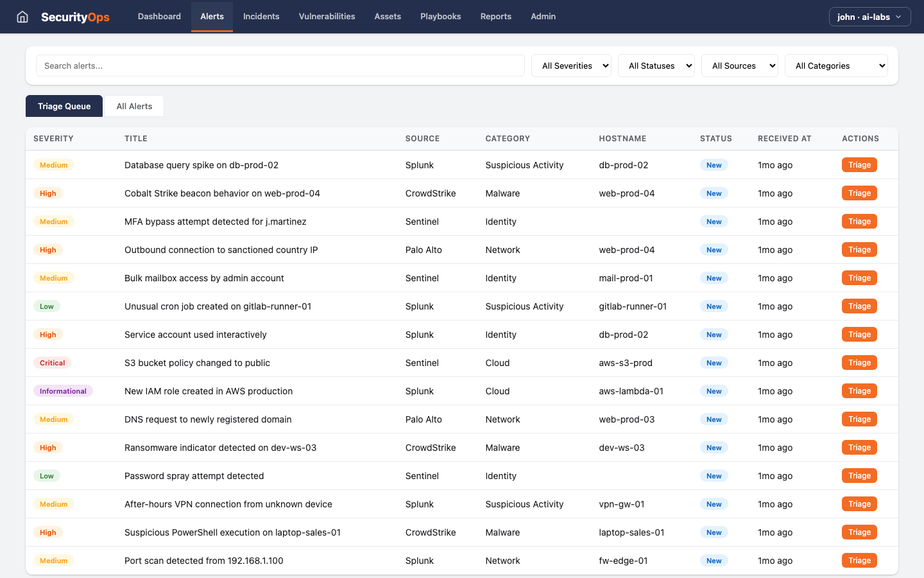Viewport: 924px width, 578px height.
Task: Open the All Categories filter dropdown
Action: click(836, 65)
